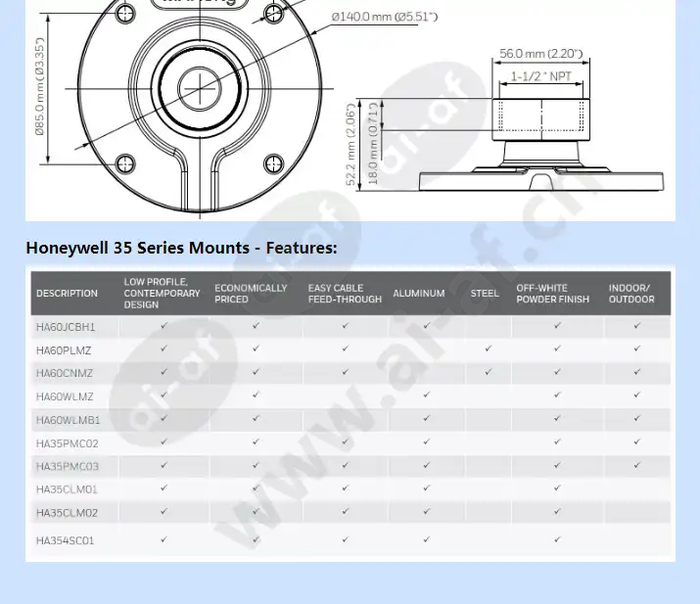700x604 pixels.
Task: Select the 18.0 mm (0.71") dimension label
Action: [373, 144]
